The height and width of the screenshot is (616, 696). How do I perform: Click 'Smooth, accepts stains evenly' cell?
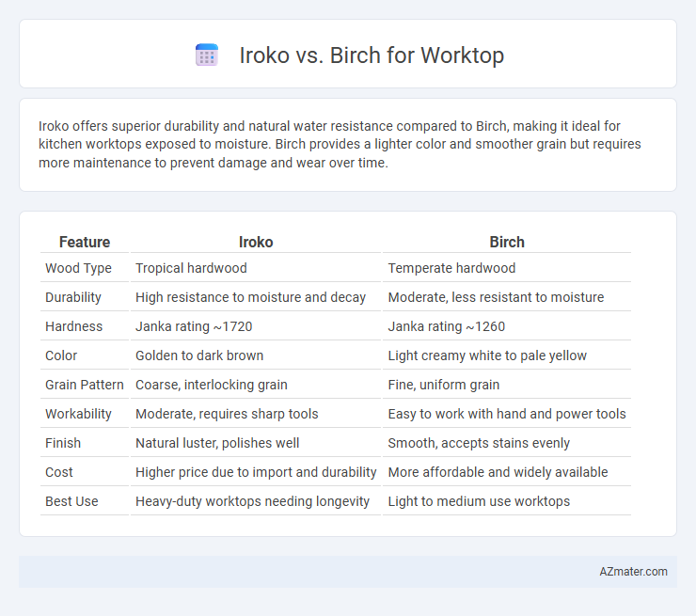(x=479, y=443)
